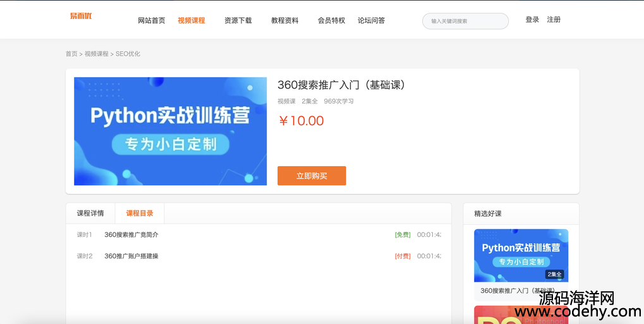Open SEO优化 breadcrumb category
Screen dimensions: 644x324
[128, 54]
